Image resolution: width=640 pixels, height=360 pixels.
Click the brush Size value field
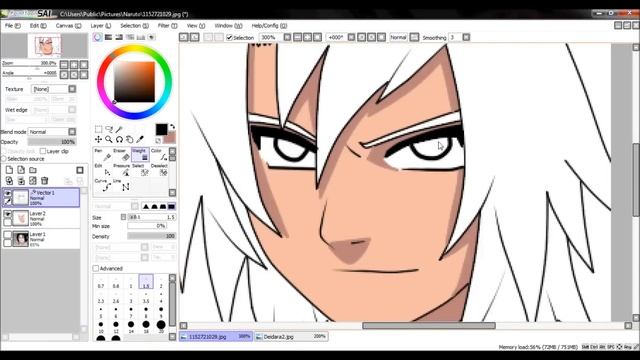point(151,217)
